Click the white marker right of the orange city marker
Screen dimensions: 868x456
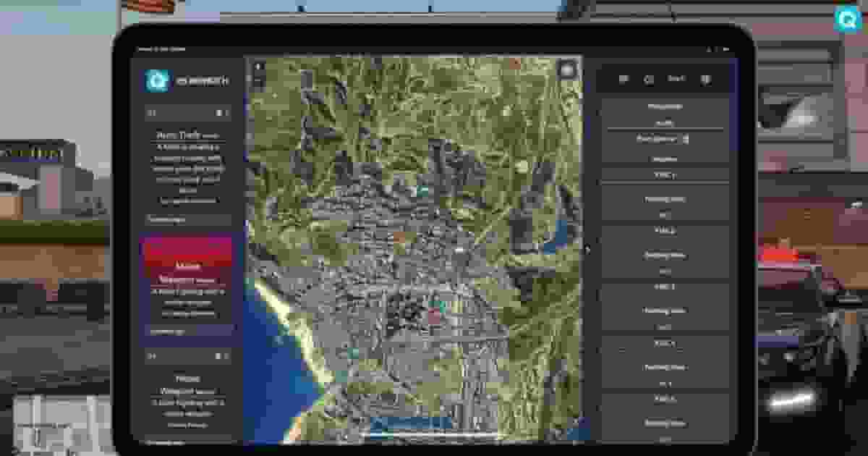pos(461,248)
